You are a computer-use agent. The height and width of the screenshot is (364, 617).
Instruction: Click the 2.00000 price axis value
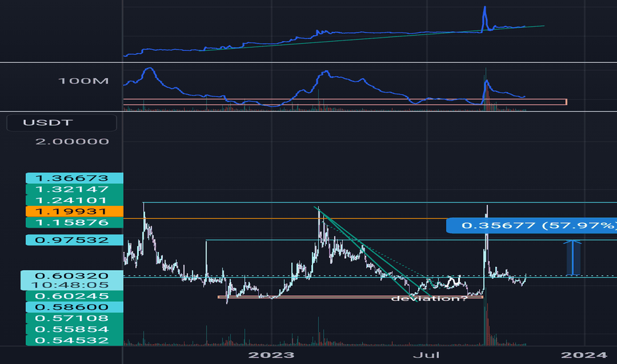[72, 141]
